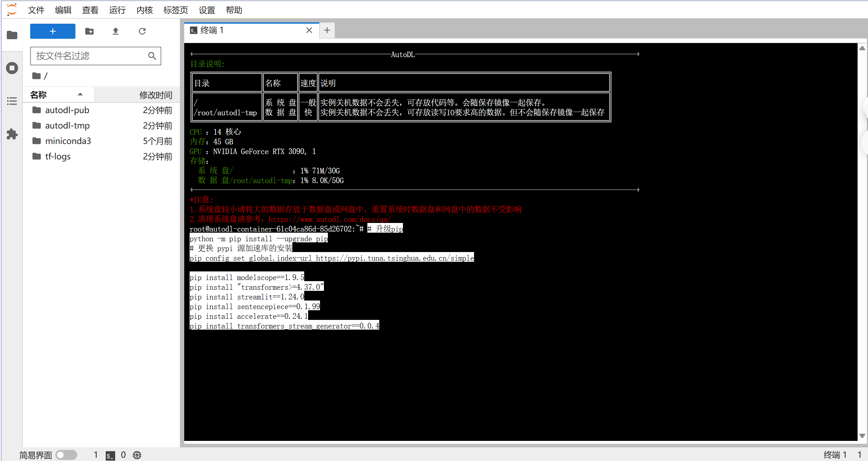
Task: Open the 文件 menu
Action: [36, 10]
